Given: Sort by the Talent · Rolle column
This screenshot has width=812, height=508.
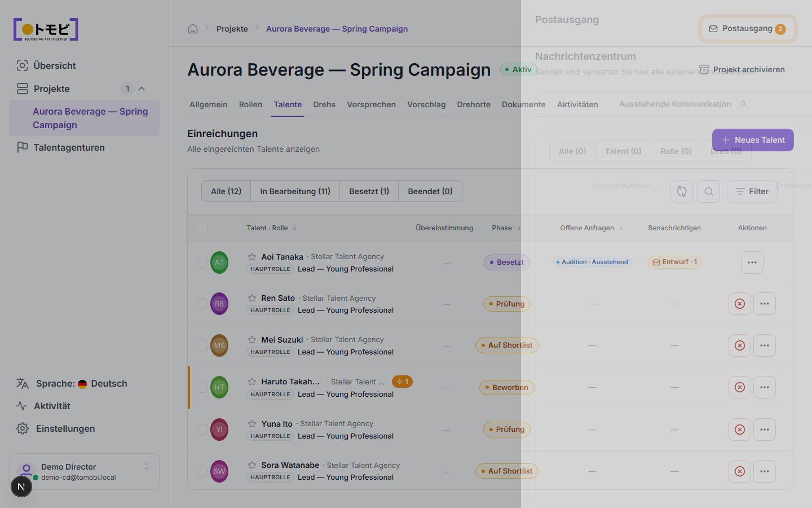Looking at the screenshot, I should 272,228.
